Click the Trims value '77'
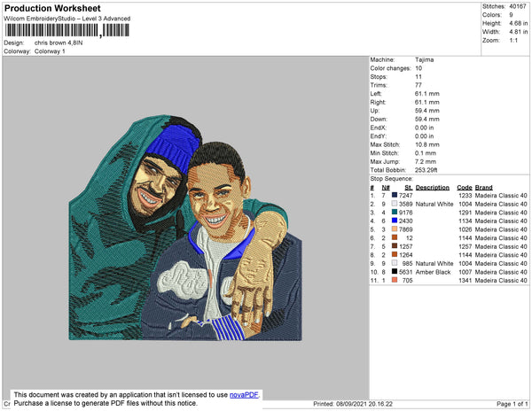This screenshot has width=532, height=411. point(419,85)
